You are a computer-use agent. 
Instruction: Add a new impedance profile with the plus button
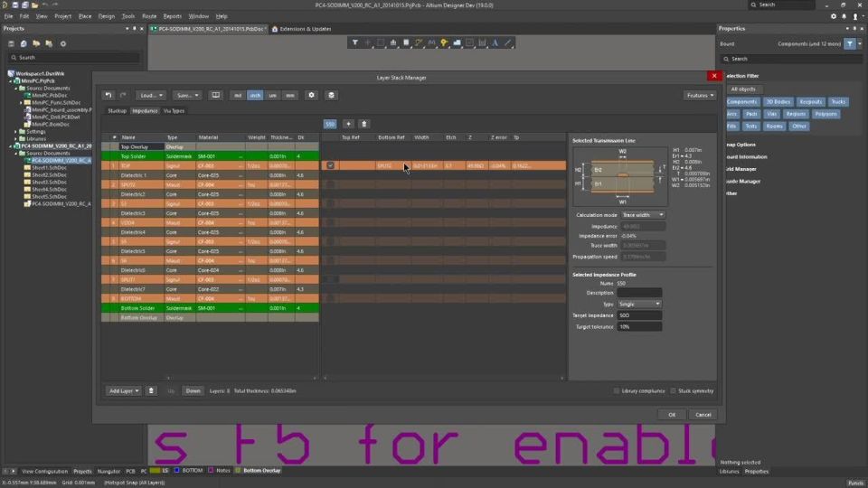pyautogui.click(x=348, y=124)
